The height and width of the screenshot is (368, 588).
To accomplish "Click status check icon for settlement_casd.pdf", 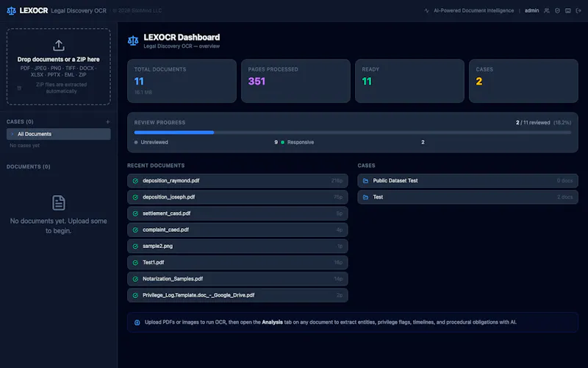I will coord(135,213).
